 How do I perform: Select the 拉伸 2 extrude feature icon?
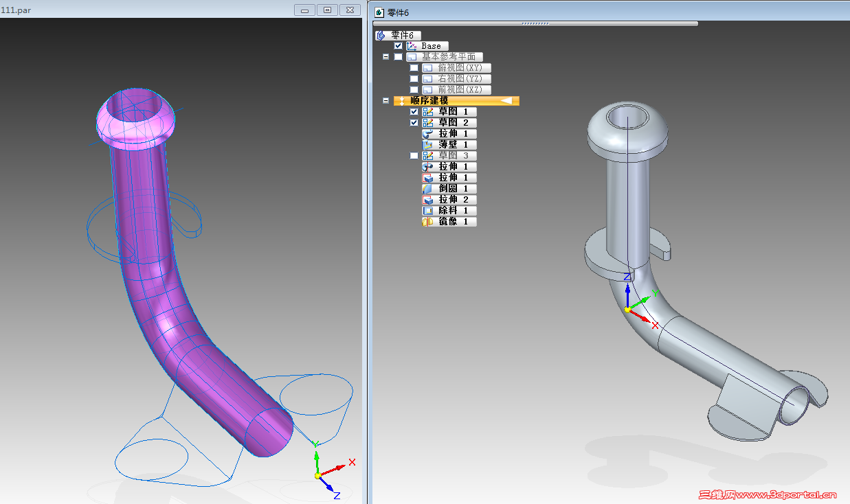[428, 200]
